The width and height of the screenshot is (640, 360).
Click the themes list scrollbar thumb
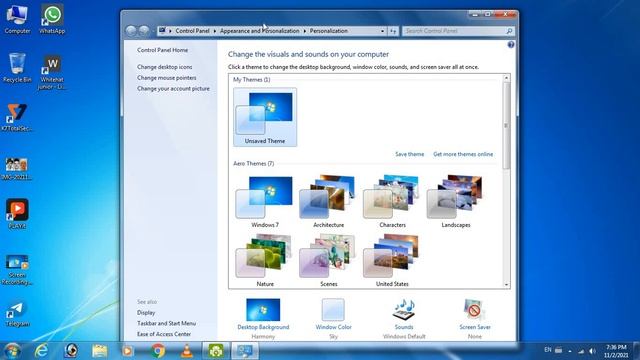[507, 125]
